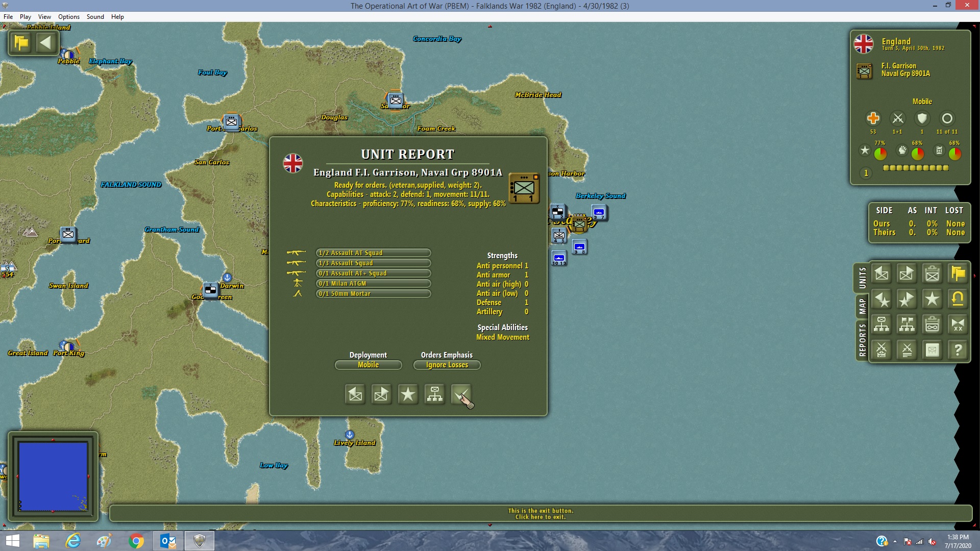Switch to the REPORTS side tab
This screenshot has height=551, width=980.
click(862, 340)
